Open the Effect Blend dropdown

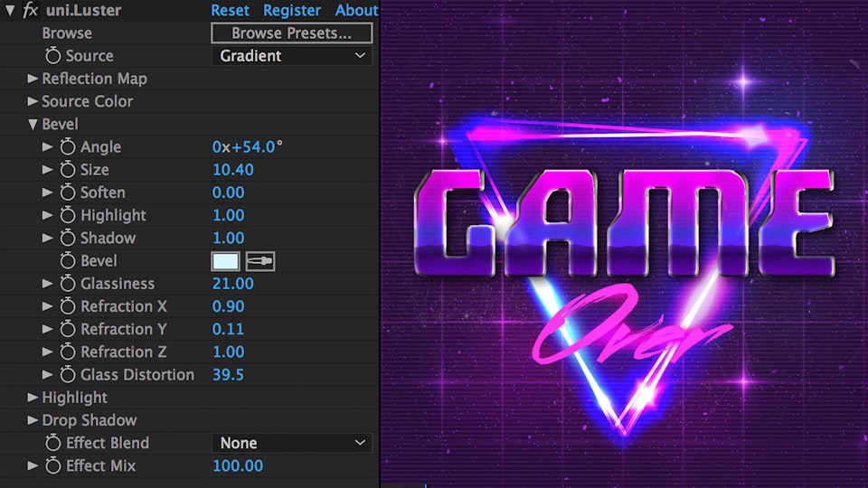[292, 444]
